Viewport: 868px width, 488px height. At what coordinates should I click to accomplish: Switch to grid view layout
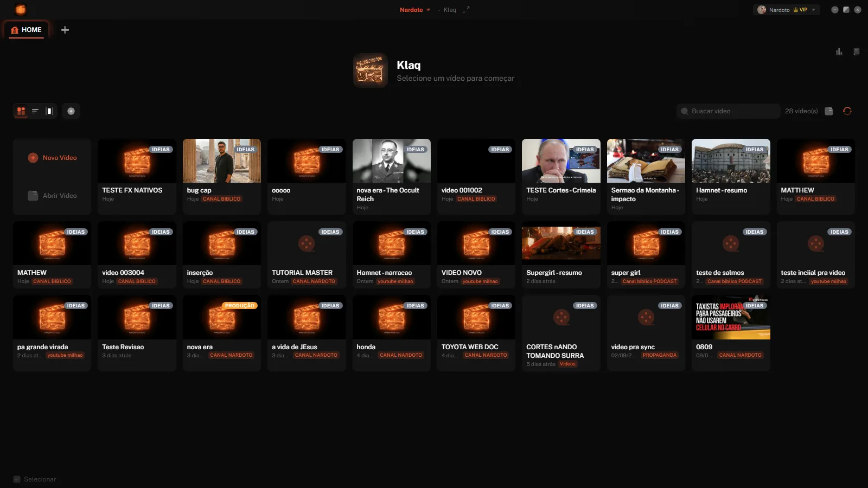click(21, 111)
